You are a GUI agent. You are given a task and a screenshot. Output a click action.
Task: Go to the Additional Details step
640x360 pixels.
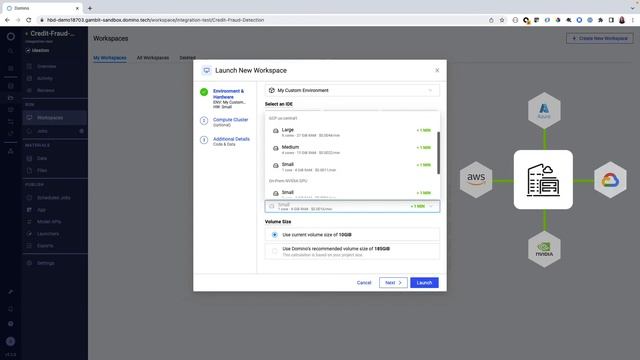coord(231,139)
